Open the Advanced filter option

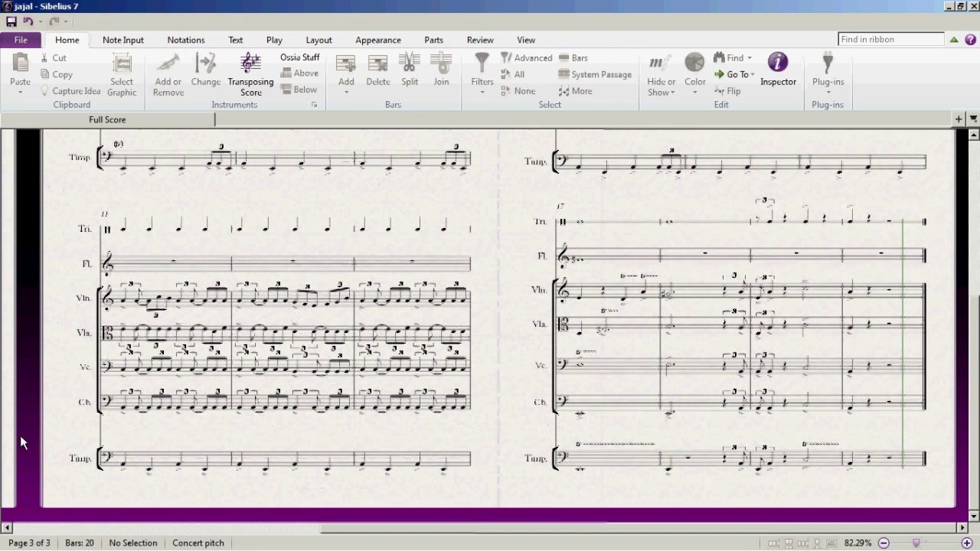526,58
